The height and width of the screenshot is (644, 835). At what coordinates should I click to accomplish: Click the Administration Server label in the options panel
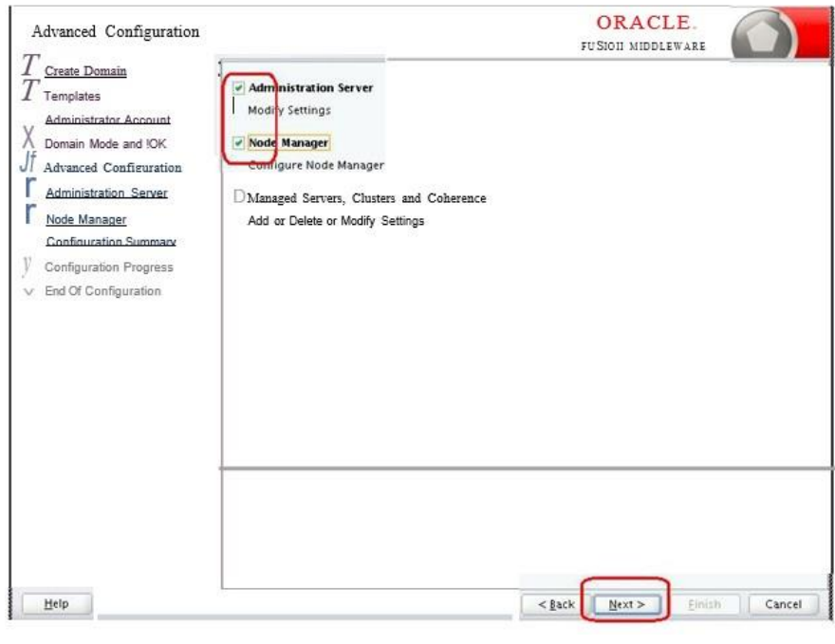pyautogui.click(x=310, y=88)
